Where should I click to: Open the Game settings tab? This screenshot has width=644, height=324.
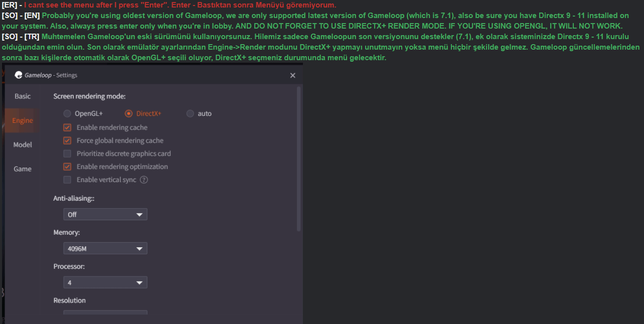pos(23,169)
